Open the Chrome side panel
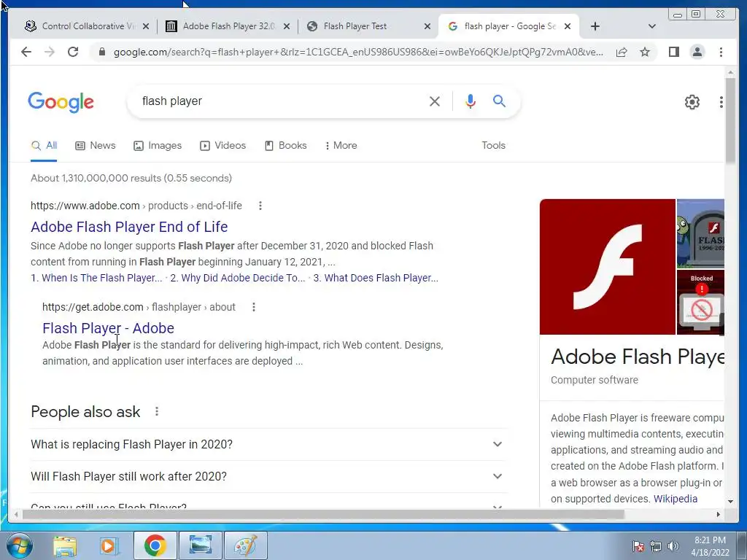Image resolution: width=747 pixels, height=560 pixels. 673,52
